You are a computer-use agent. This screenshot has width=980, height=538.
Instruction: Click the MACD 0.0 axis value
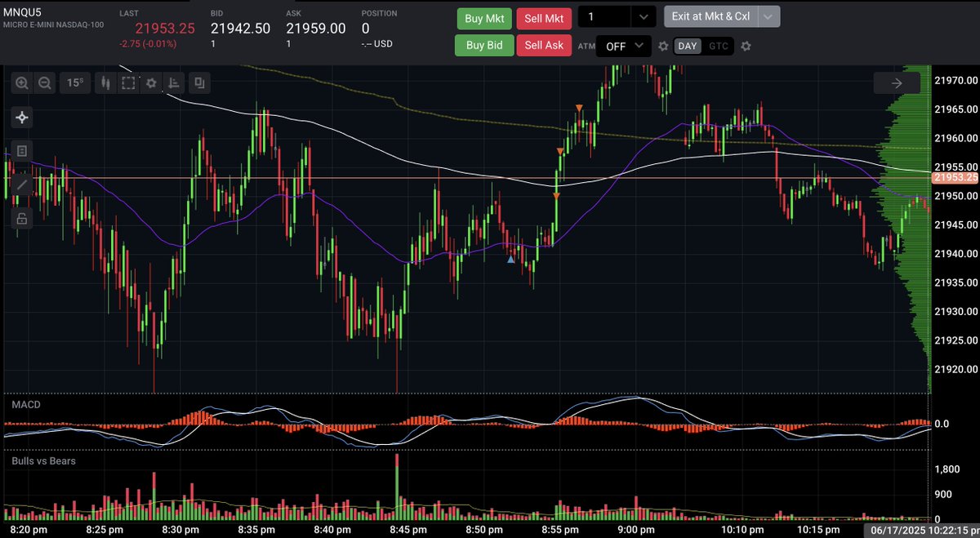point(942,424)
